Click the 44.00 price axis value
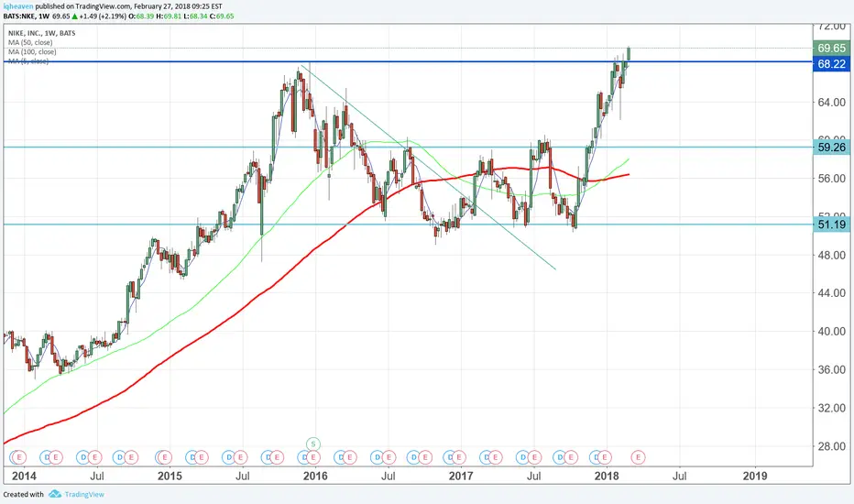This screenshot has width=854, height=504. (x=832, y=293)
